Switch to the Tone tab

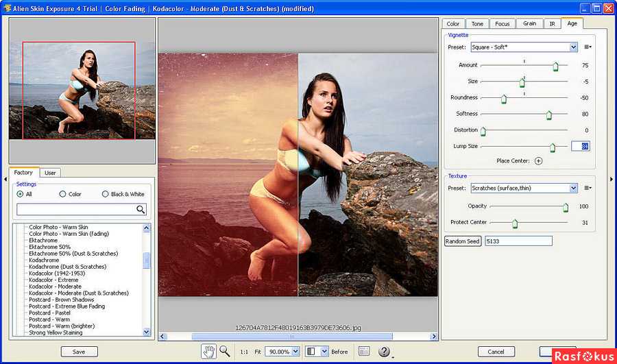click(x=477, y=23)
